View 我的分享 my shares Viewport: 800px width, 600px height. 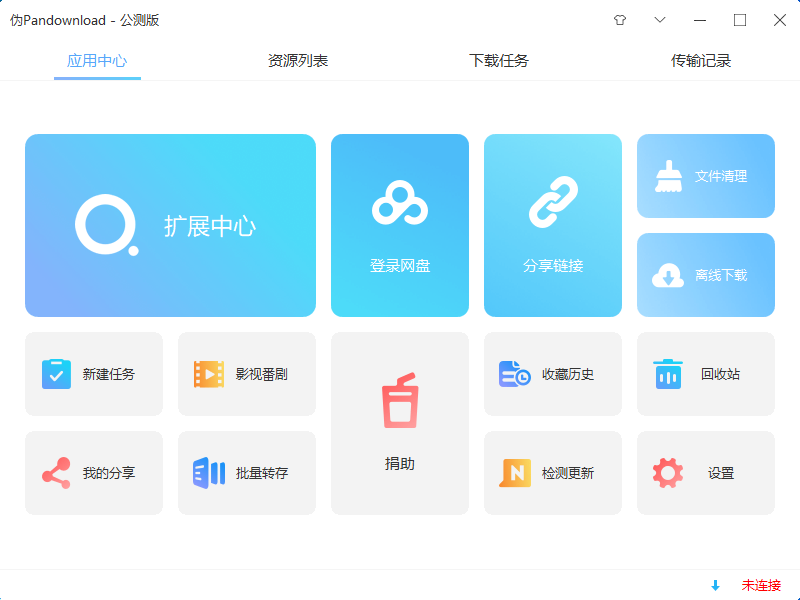click(94, 473)
